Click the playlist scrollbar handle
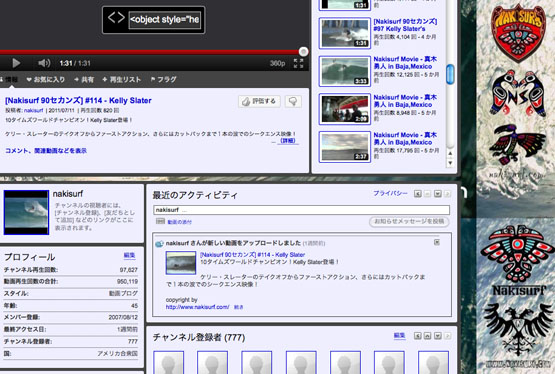555x374 pixels. (450, 74)
